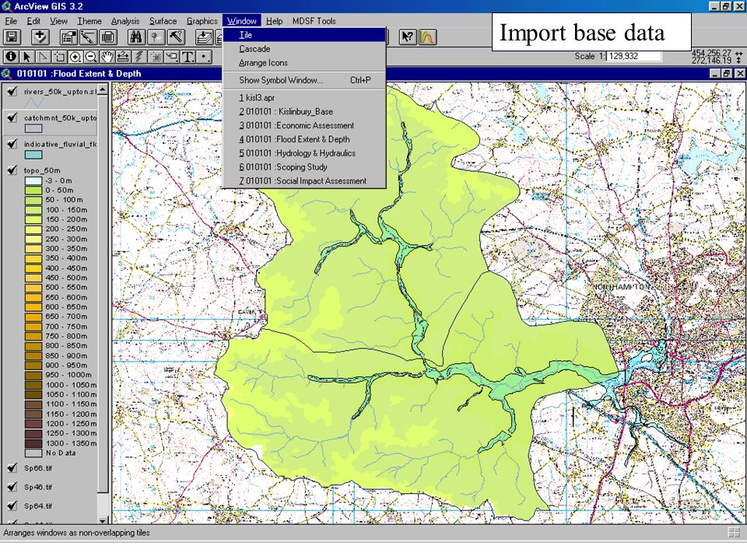Click the Locate Address pin icon

tap(156, 37)
